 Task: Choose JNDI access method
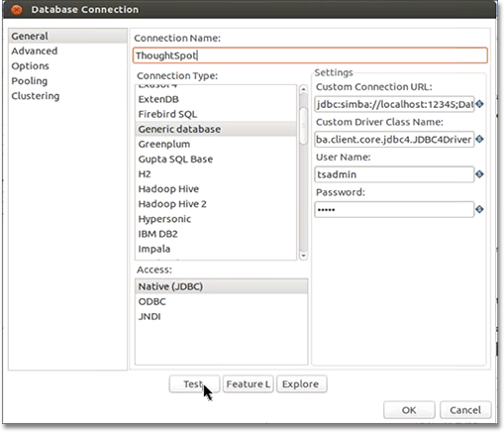pyautogui.click(x=221, y=316)
